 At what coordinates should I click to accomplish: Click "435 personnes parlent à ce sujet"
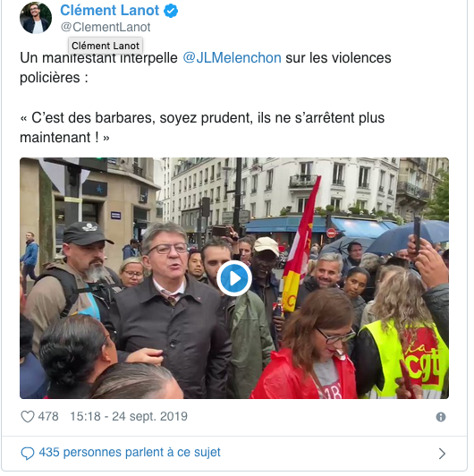point(130,453)
